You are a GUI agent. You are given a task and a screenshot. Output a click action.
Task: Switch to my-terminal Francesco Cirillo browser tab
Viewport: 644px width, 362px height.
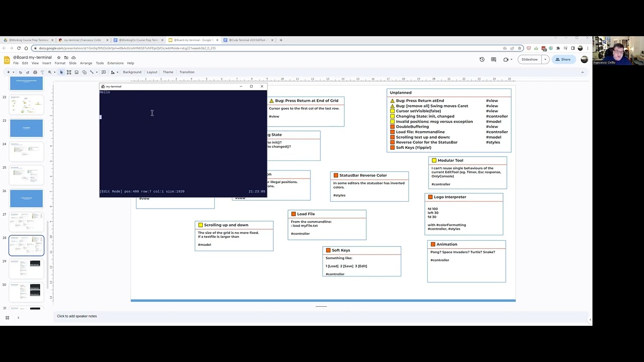[83, 40]
